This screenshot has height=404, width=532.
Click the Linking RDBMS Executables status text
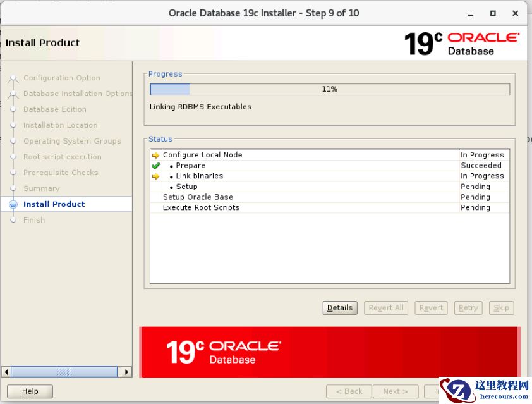pos(200,107)
